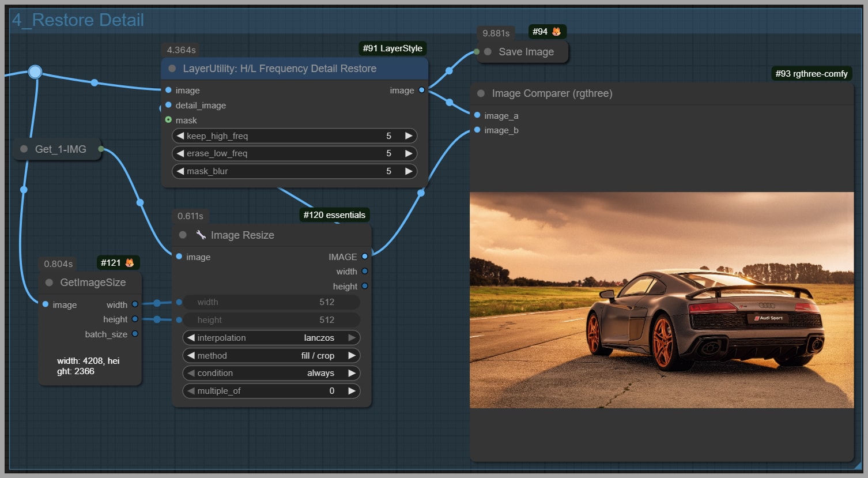
Task: Collapse the Get_1-IMG node via its dot
Action: [24, 149]
